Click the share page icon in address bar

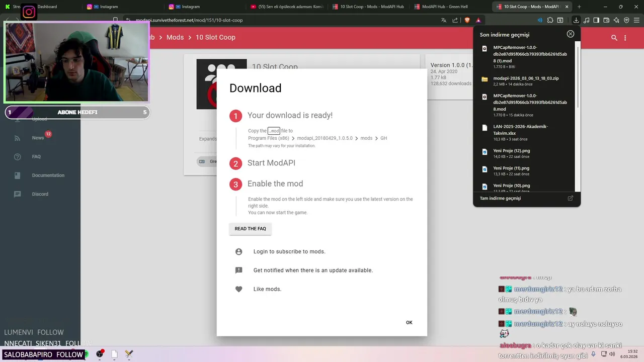click(455, 20)
